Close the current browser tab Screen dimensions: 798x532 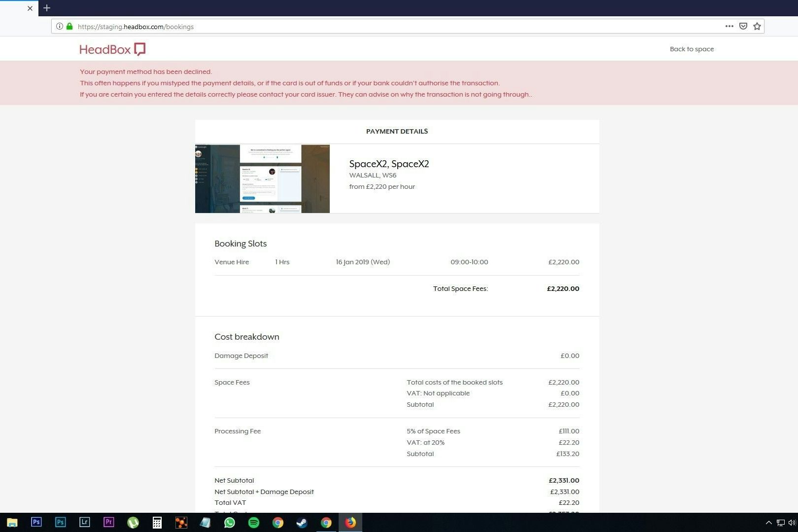point(30,8)
